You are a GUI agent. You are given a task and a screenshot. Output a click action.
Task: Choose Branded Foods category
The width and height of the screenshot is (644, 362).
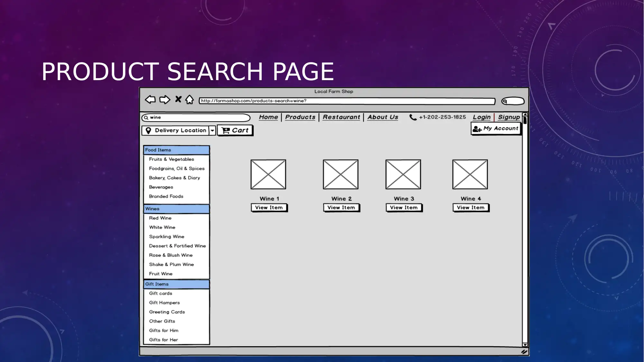(x=166, y=196)
